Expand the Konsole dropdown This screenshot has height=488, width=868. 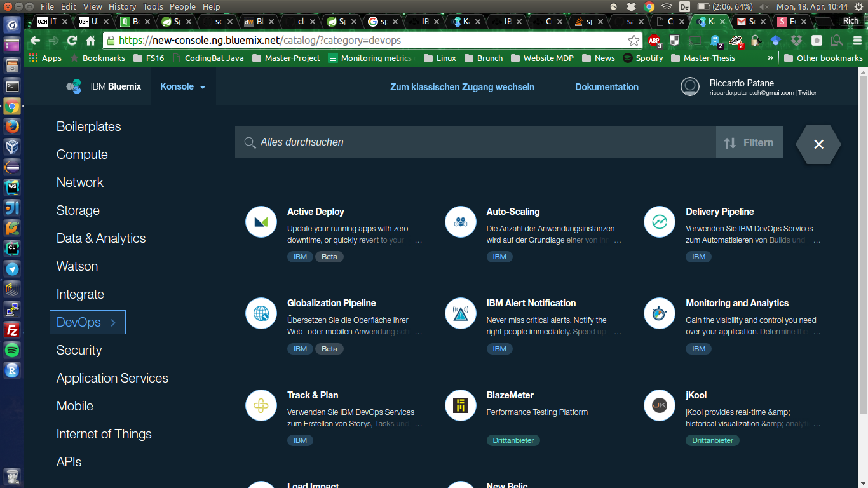pyautogui.click(x=183, y=86)
